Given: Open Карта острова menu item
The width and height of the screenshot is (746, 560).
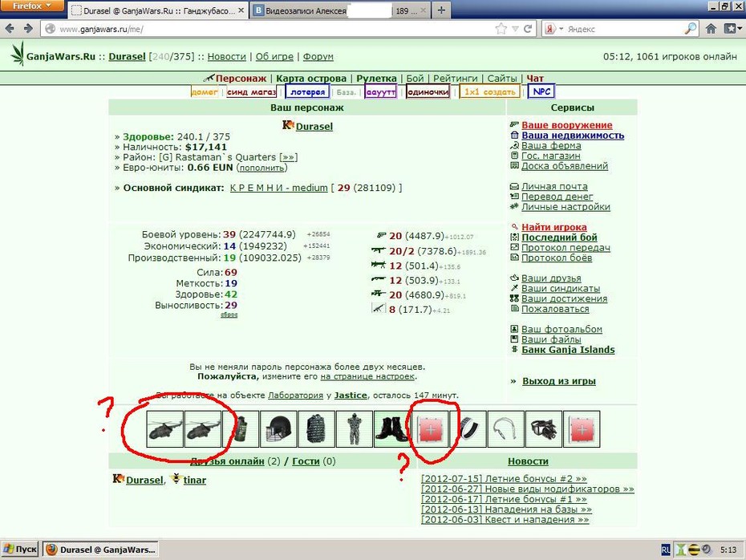Looking at the screenshot, I should pyautogui.click(x=311, y=78).
